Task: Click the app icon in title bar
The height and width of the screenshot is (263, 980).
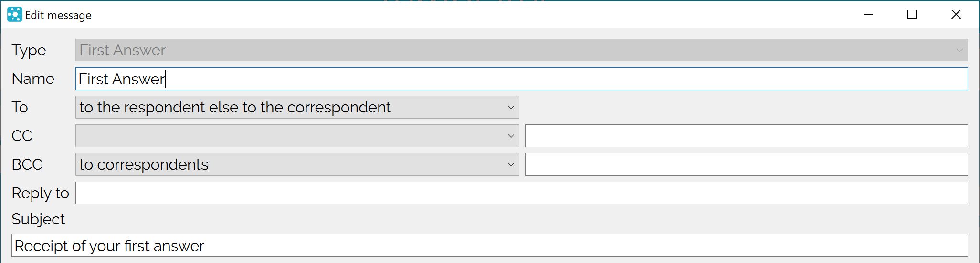Action: (14, 15)
